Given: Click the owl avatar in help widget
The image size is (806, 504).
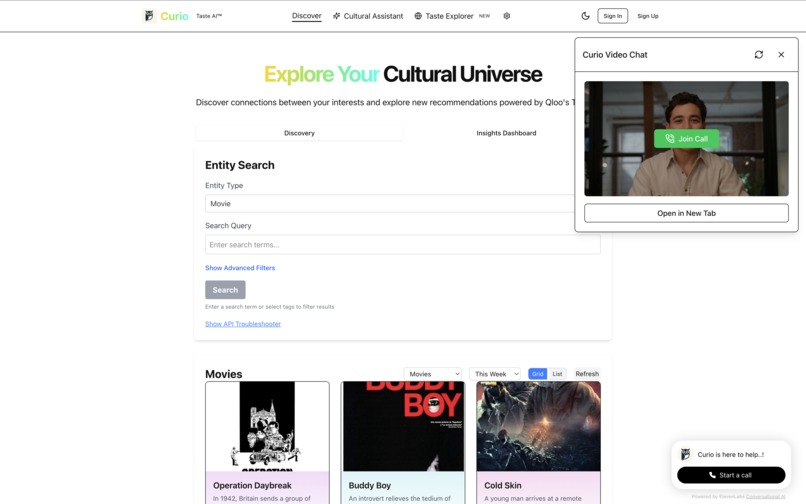Looking at the screenshot, I should (686, 454).
